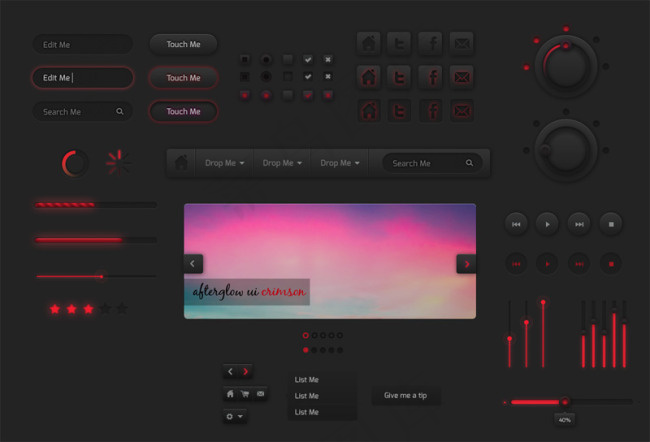Click the magnifier in the left Search Me field
This screenshot has height=442, width=650.
(x=119, y=111)
